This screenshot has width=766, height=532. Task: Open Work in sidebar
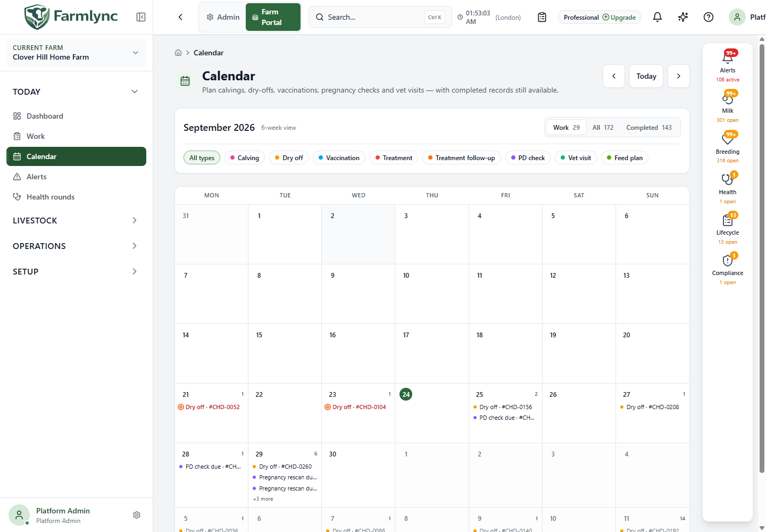coord(76,136)
